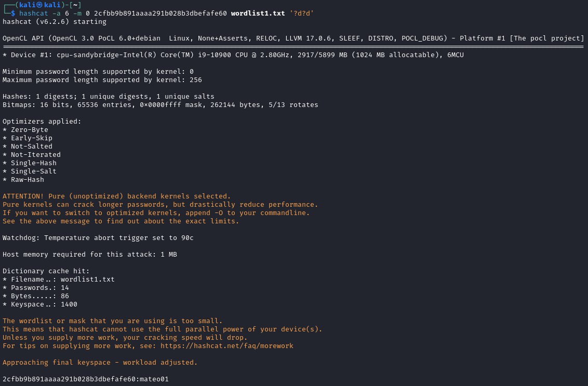
Task: Click the Device #1 CPU info line
Action: 233,55
